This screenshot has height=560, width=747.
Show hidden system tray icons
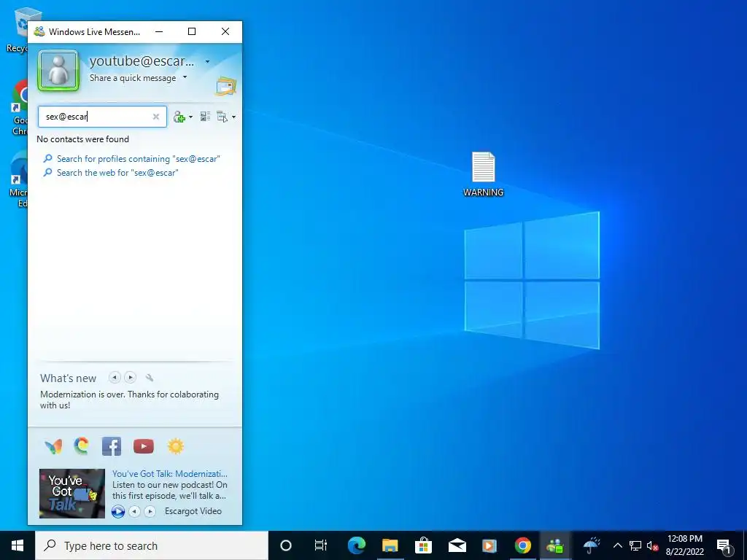pos(617,545)
